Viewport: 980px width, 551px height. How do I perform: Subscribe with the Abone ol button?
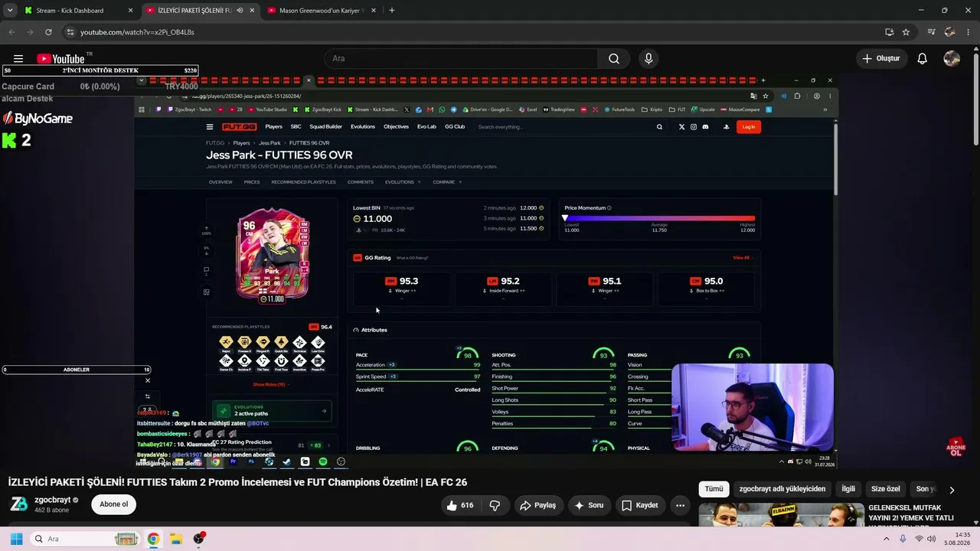(114, 504)
